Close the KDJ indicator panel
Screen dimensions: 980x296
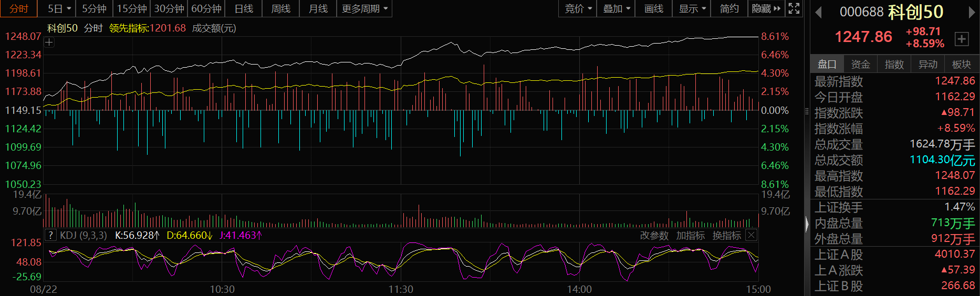pos(752,235)
